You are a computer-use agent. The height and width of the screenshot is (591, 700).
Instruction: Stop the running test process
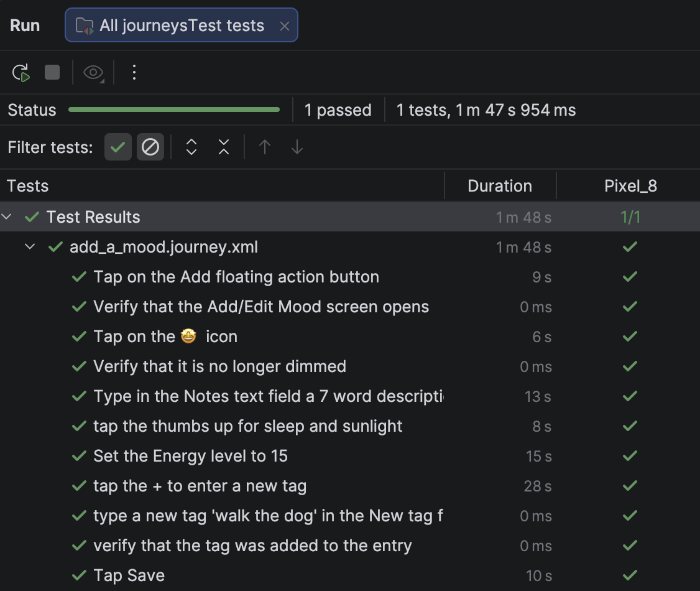click(52, 72)
